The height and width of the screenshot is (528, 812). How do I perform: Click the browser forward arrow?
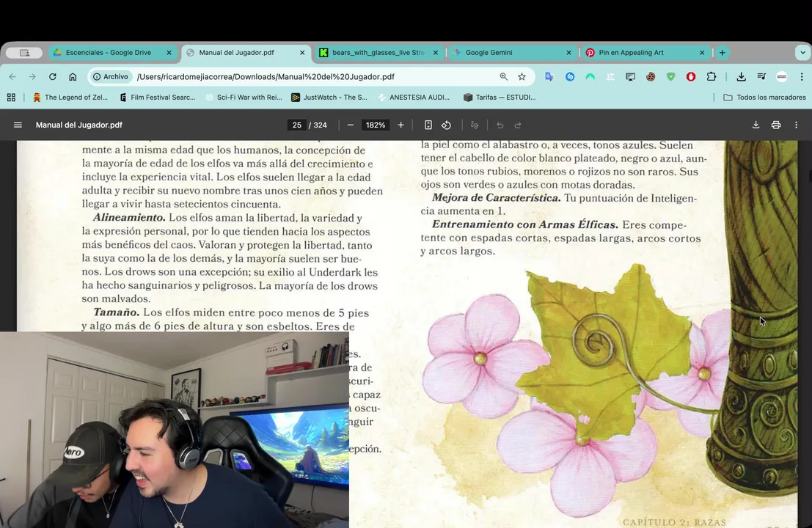pos(32,76)
